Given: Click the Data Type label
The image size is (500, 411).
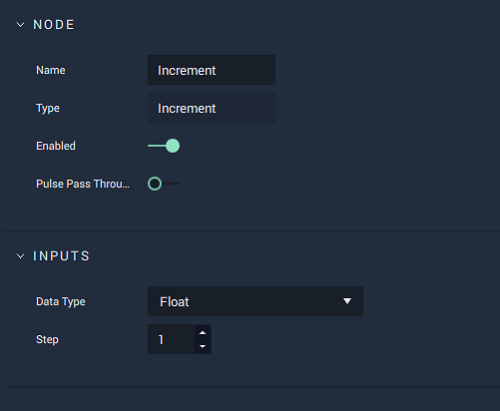Looking at the screenshot, I should point(61,301).
